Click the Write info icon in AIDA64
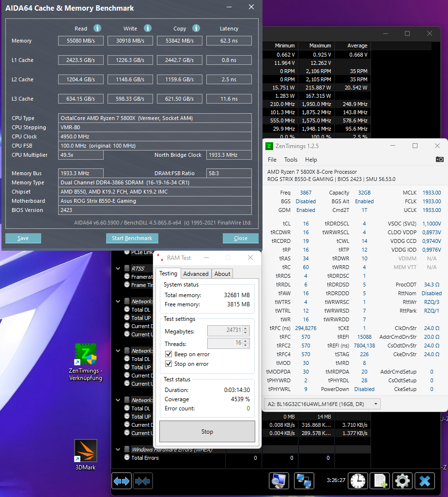This screenshot has width=448, height=497. [x=148, y=28]
